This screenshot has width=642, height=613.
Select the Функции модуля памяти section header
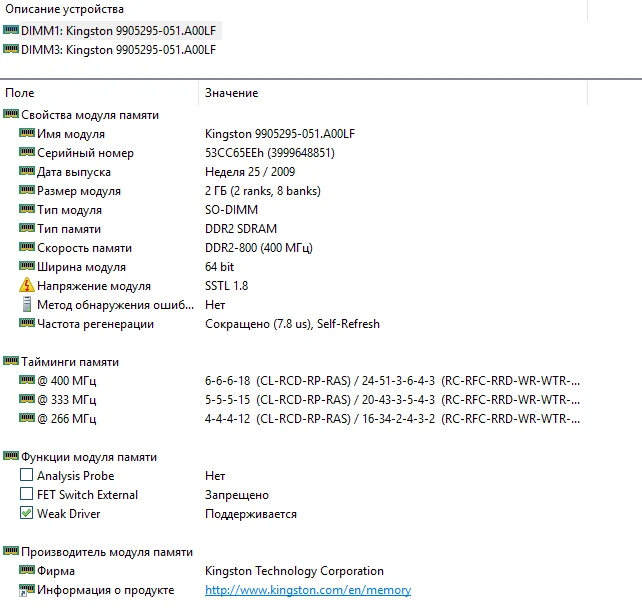89,457
